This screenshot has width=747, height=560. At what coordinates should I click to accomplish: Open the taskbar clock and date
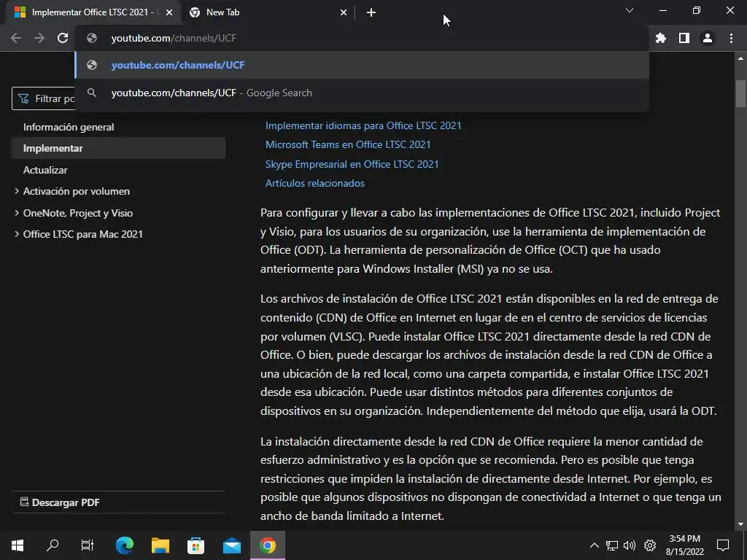(685, 545)
